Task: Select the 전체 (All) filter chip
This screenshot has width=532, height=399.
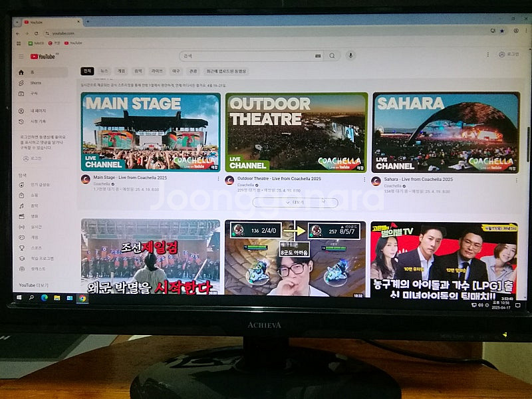Action: [87, 71]
